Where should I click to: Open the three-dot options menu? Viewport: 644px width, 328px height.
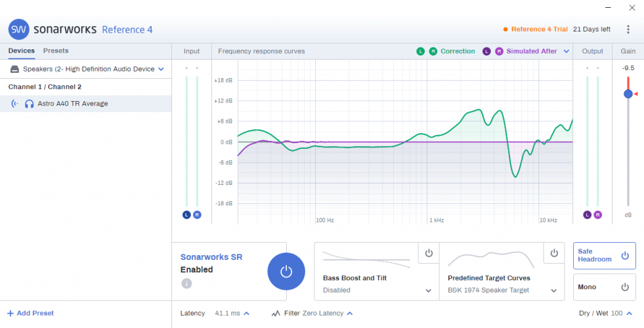[628, 30]
